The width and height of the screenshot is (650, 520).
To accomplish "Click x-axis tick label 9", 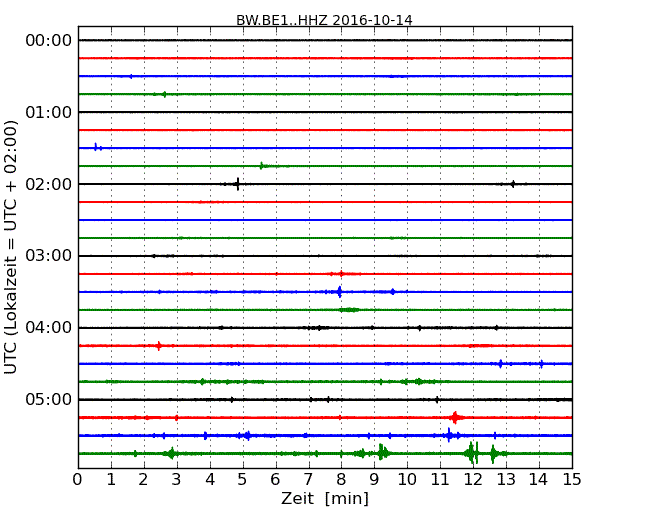I will [x=374, y=479].
